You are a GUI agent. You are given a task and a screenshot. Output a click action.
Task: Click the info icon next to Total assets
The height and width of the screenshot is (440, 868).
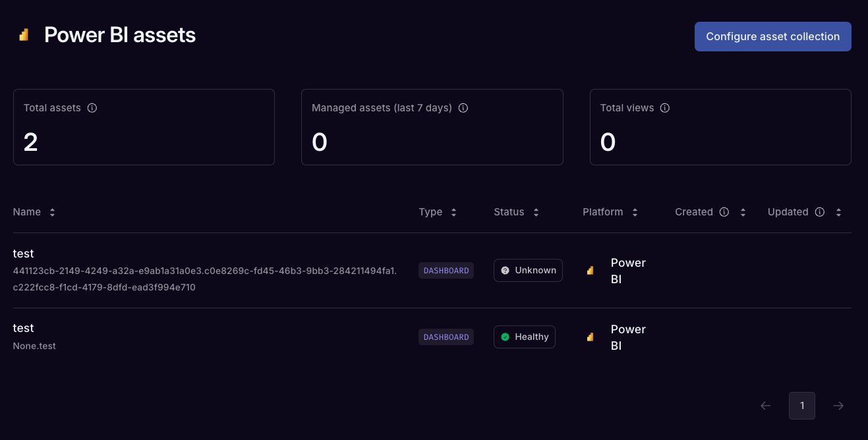[92, 108]
